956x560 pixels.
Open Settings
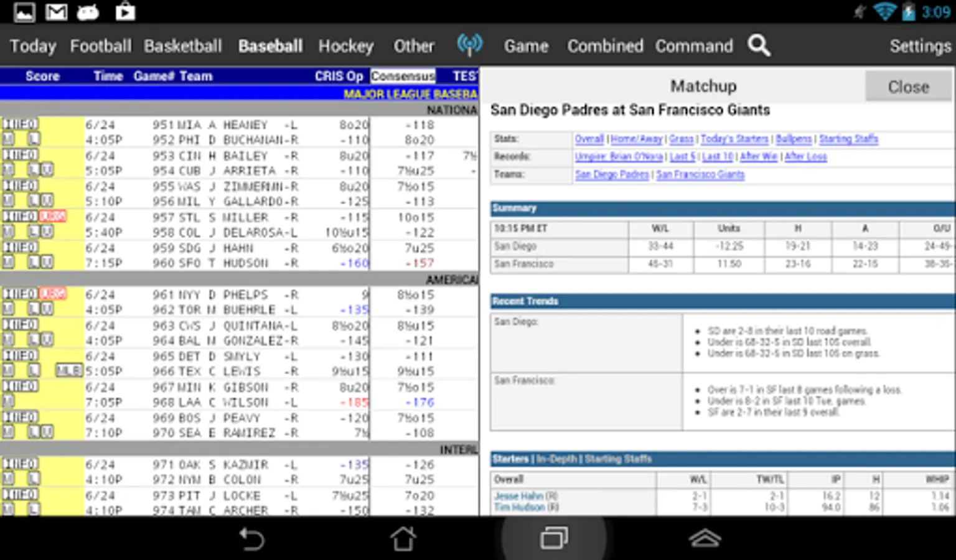point(921,46)
